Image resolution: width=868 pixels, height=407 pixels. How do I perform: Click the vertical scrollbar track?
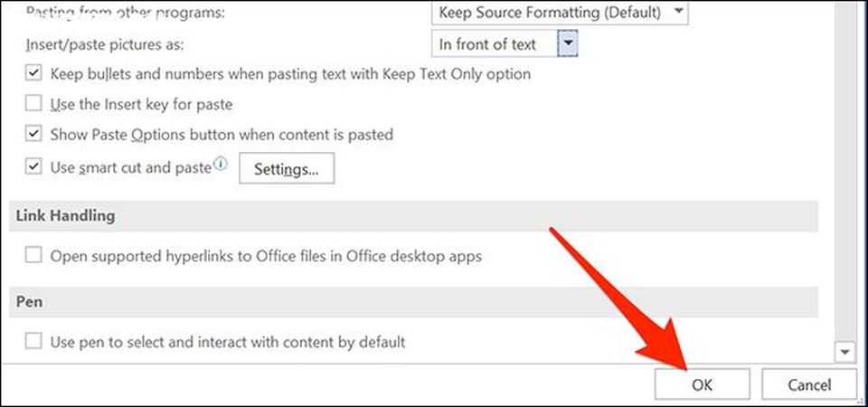(x=847, y=181)
